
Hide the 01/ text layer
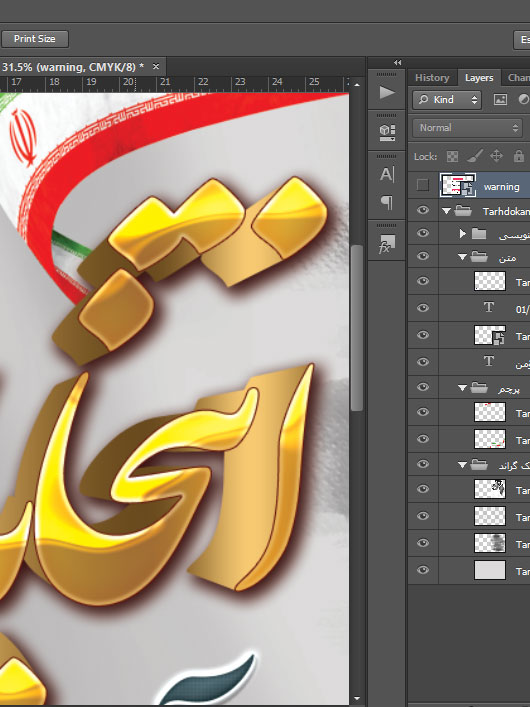coord(423,308)
